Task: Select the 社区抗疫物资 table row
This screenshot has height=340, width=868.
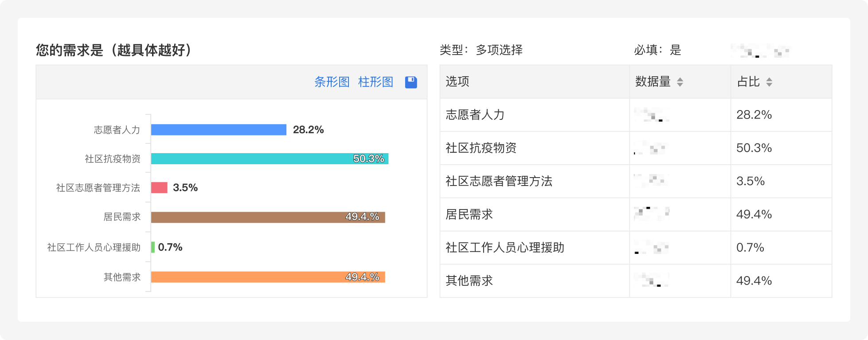Action: coord(636,148)
